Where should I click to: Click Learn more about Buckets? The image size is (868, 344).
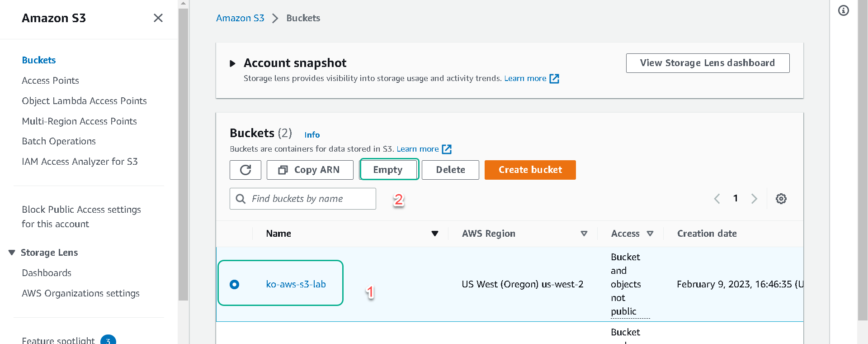pos(418,149)
